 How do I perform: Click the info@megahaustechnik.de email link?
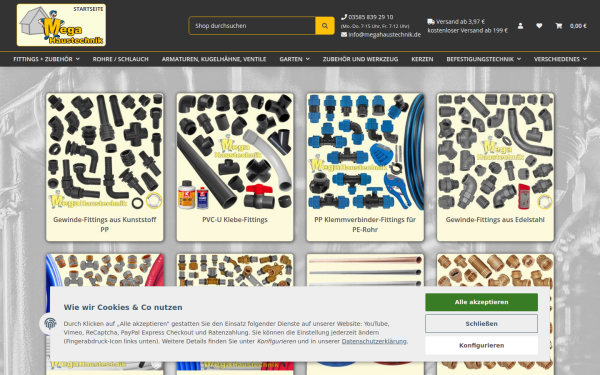pos(384,34)
